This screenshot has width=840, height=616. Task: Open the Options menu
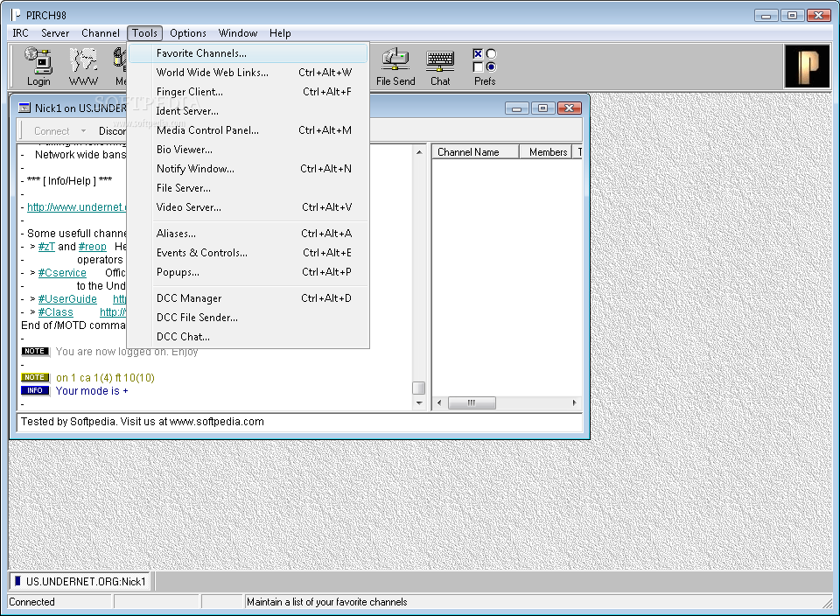188,33
